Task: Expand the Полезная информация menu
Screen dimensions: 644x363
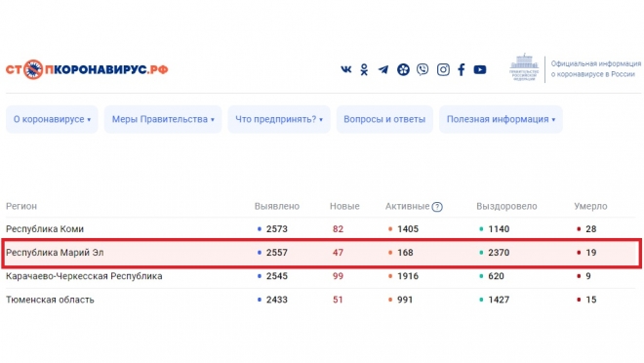Action: click(x=501, y=119)
